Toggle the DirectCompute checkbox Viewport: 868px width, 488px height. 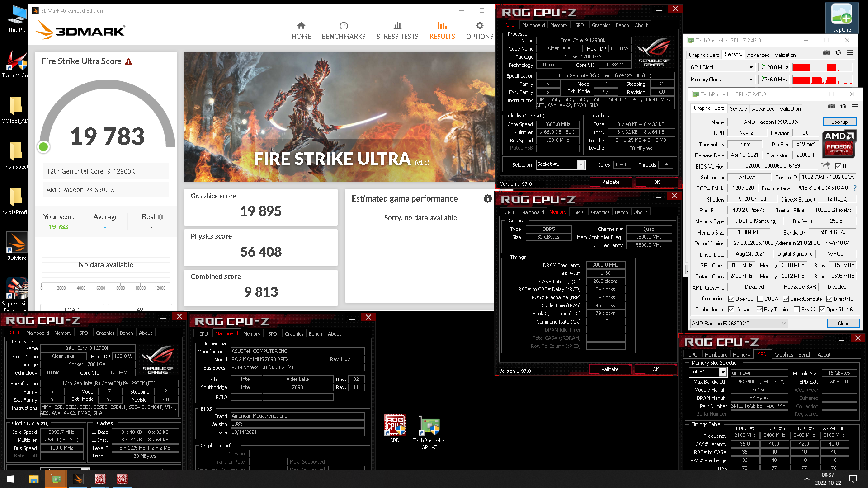[x=786, y=299]
